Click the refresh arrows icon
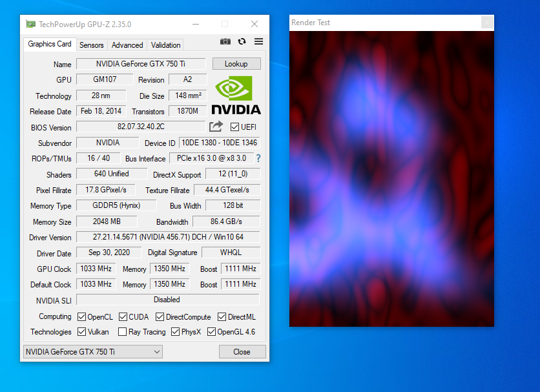 [242, 42]
